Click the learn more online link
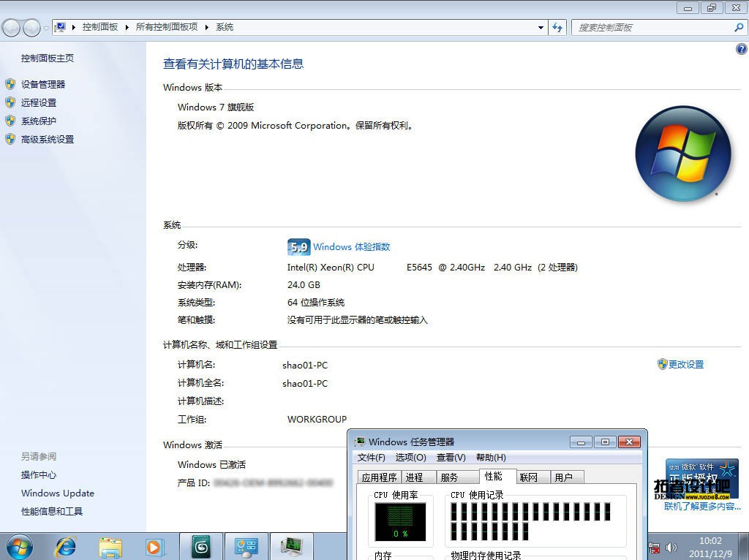 click(702, 506)
